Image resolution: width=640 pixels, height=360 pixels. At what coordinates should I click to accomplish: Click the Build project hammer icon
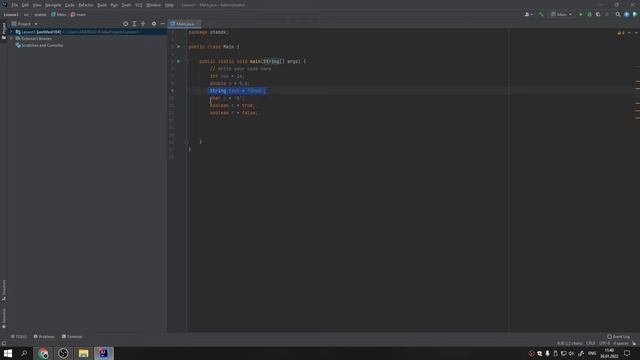(x=541, y=14)
